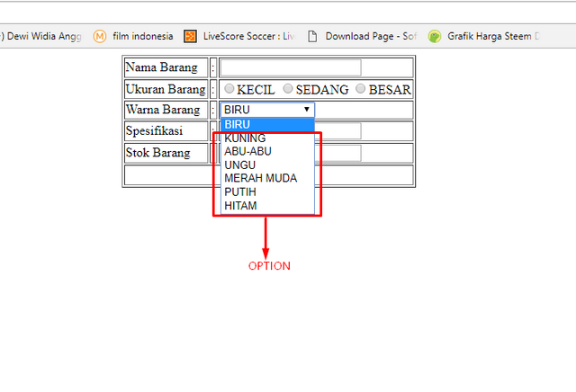Choose UNGU from the color list
The height and width of the screenshot is (392, 576).
(x=267, y=165)
